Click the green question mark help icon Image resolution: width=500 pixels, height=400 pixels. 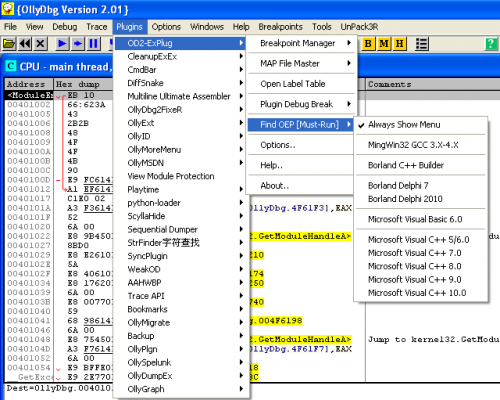point(491,44)
